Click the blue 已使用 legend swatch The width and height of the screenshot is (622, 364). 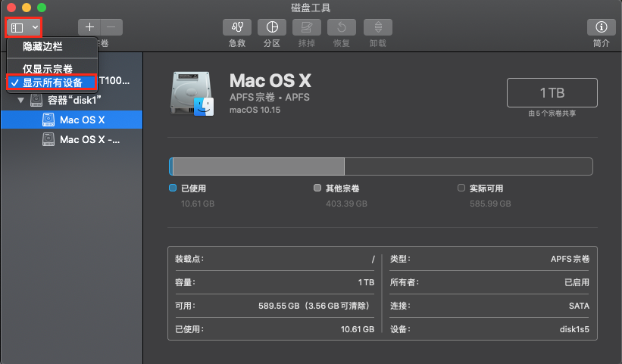point(173,188)
